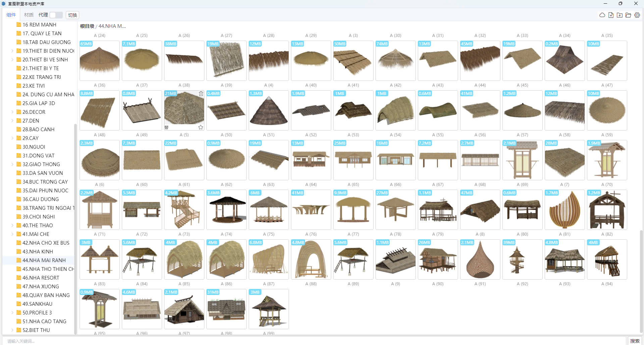Click the open folder icon in toolbar
This screenshot has width=644, height=345.
pos(628,15)
